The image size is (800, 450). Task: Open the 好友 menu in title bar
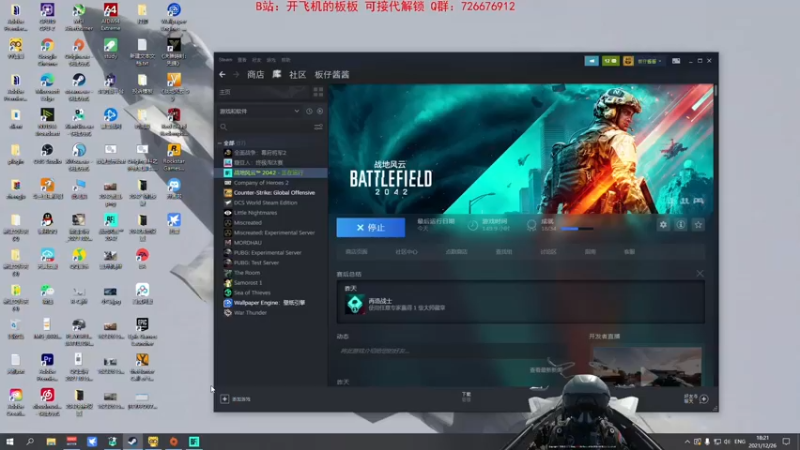tap(257, 60)
